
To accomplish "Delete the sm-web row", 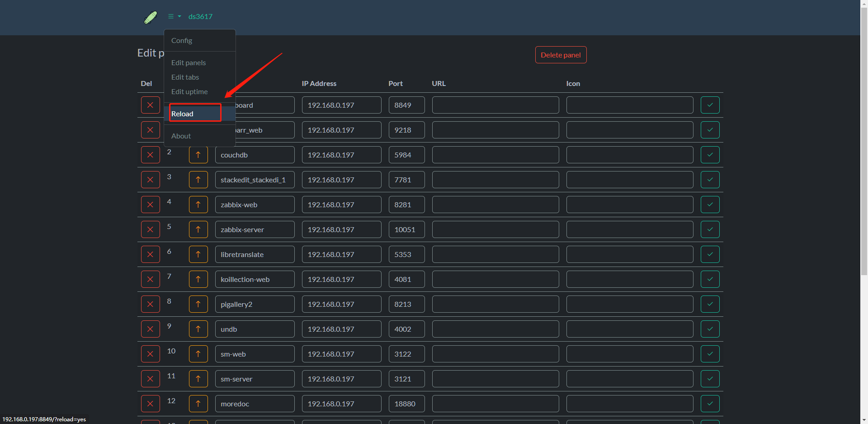I will 151,354.
